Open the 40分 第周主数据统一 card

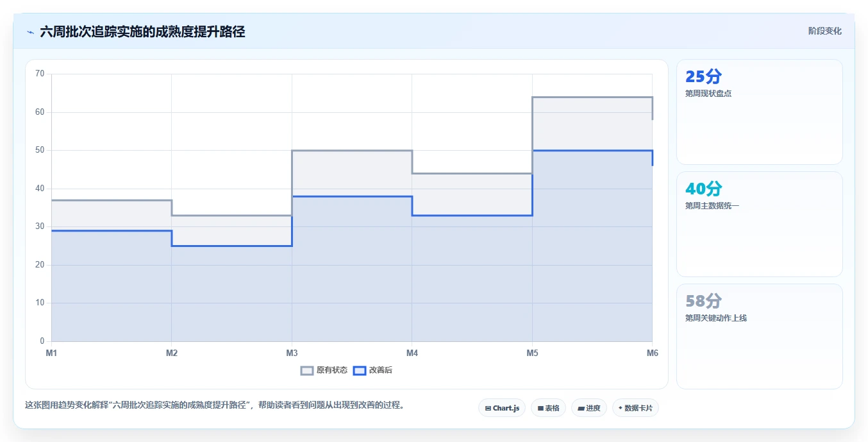pyautogui.click(x=759, y=224)
